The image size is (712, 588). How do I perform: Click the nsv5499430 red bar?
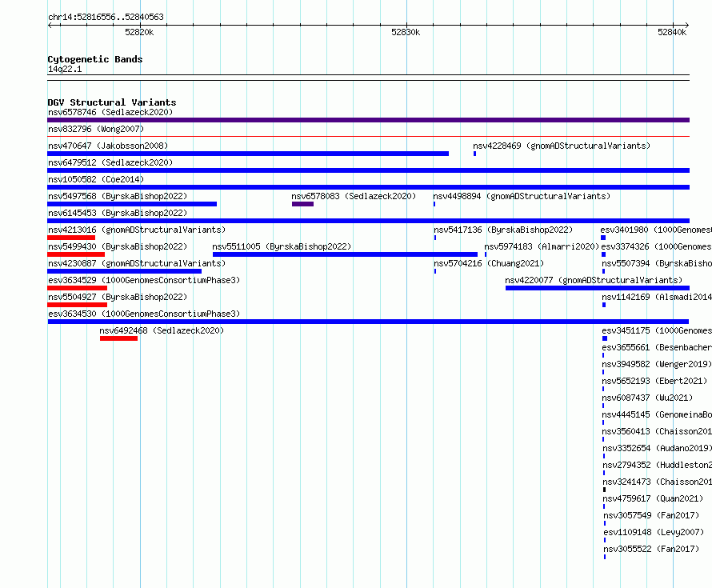pyautogui.click(x=76, y=254)
